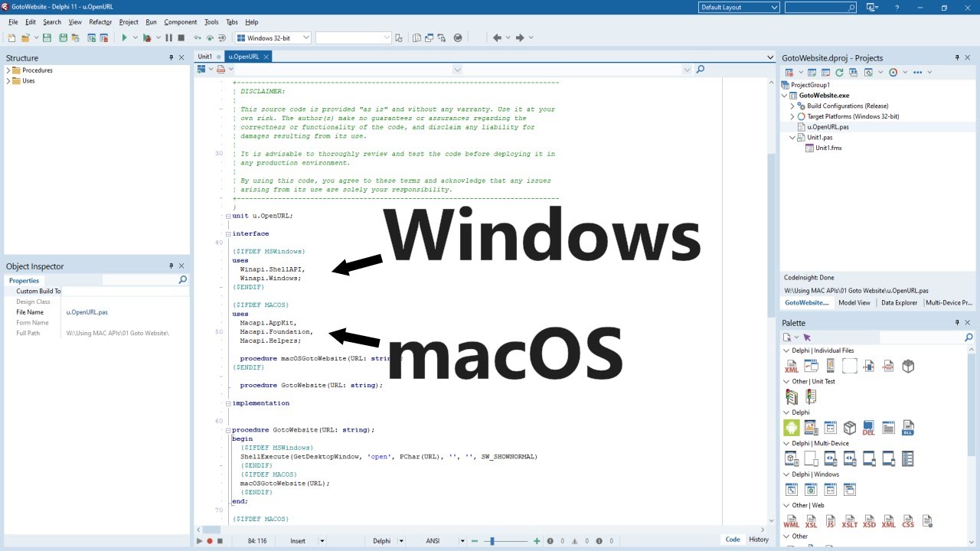Click the New Items toolbar icon
The height and width of the screenshot is (551, 980).
(11, 37)
